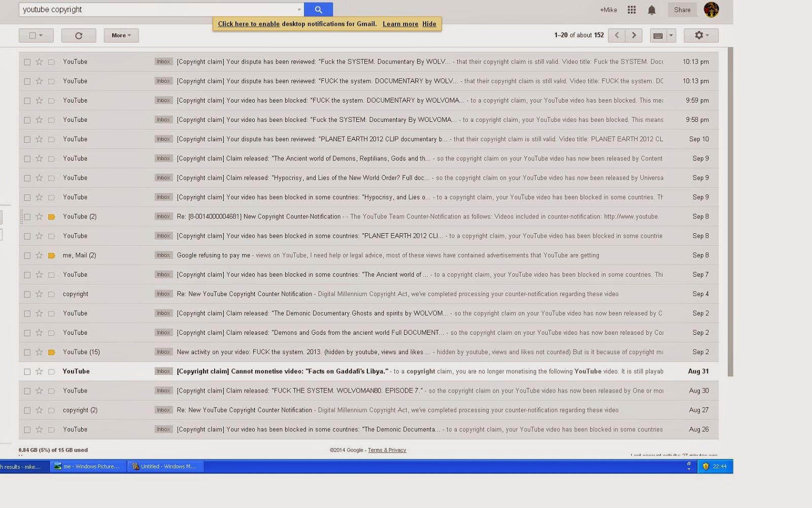Go to older messages arrow
Screen dimensions: 812x508
(634, 36)
